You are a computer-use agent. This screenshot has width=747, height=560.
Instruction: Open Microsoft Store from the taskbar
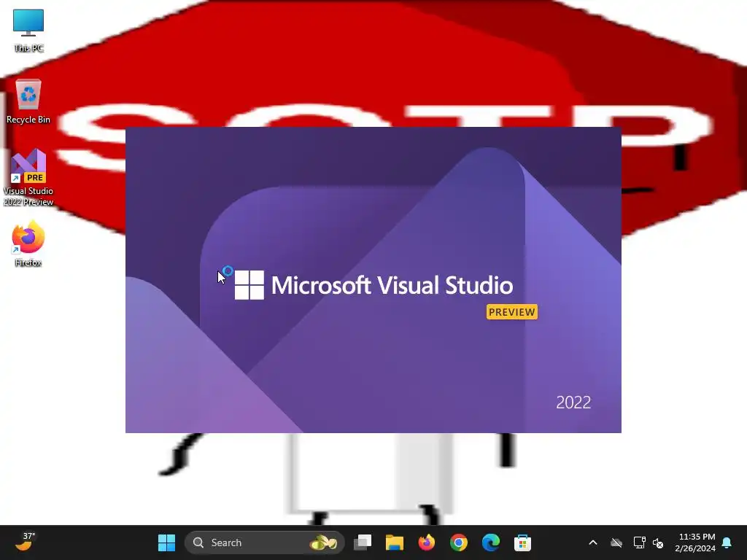(x=522, y=542)
